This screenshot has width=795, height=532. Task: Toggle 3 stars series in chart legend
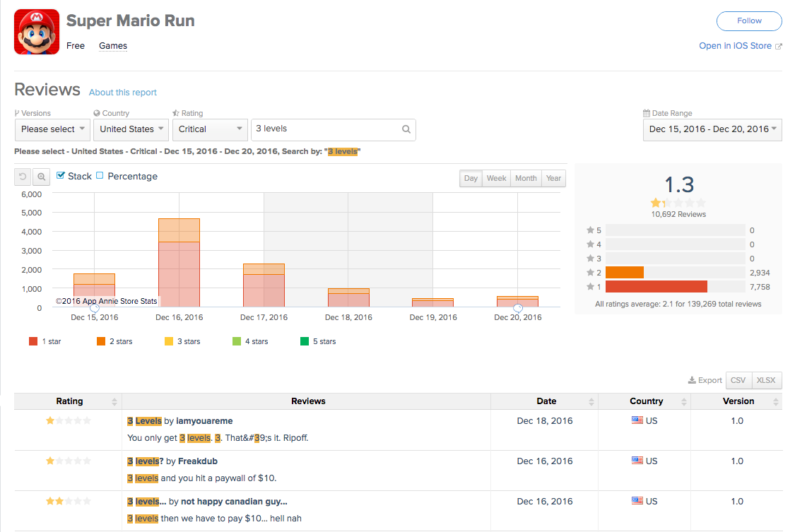tap(182, 341)
